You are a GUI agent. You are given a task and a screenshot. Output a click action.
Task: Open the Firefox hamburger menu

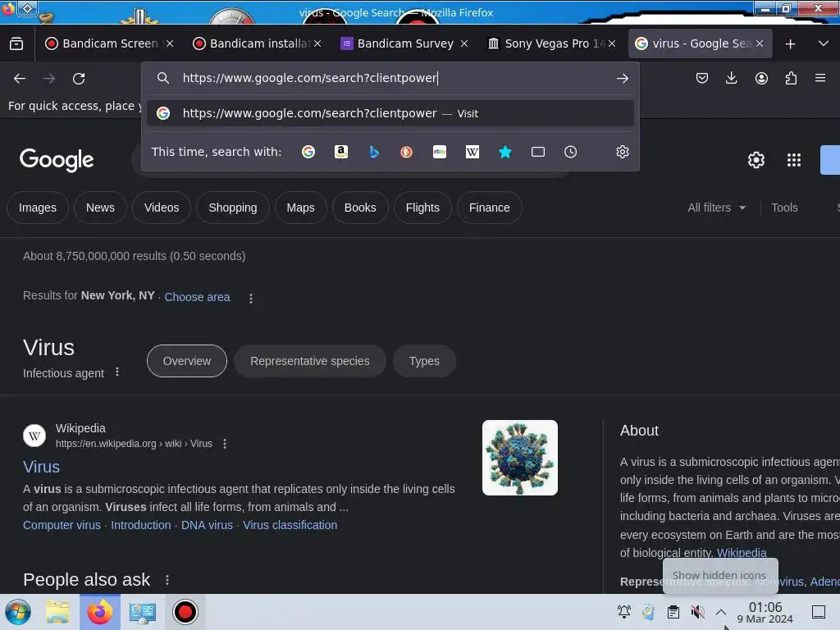[820, 78]
